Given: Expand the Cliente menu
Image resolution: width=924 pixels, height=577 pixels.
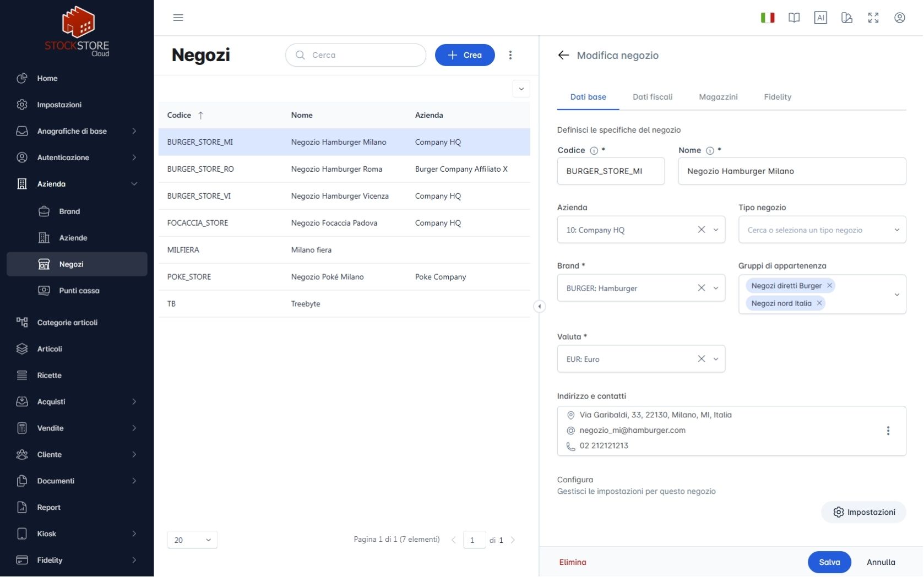Looking at the screenshot, I should pos(77,455).
